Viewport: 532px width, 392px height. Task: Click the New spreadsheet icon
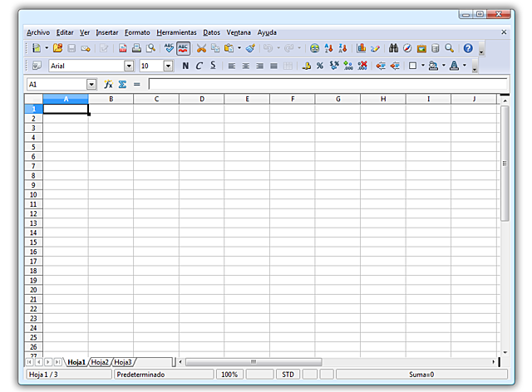pos(37,48)
